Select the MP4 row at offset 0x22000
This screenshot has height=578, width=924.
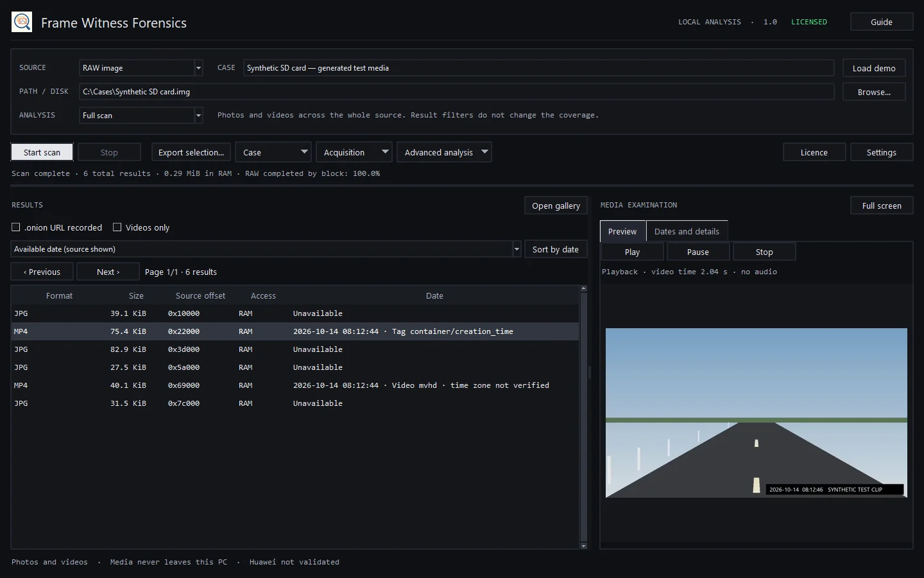tap(295, 331)
